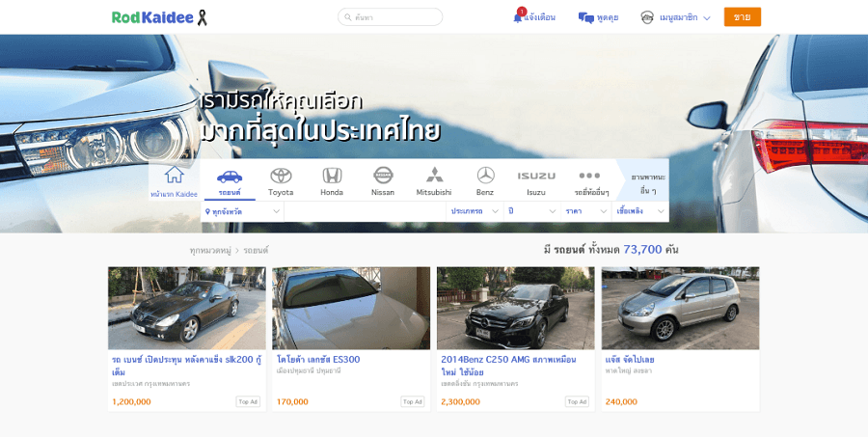Viewport: 868px width, 437px height.
Task: Select the รถยนต์ car icon tab
Action: coord(230,177)
